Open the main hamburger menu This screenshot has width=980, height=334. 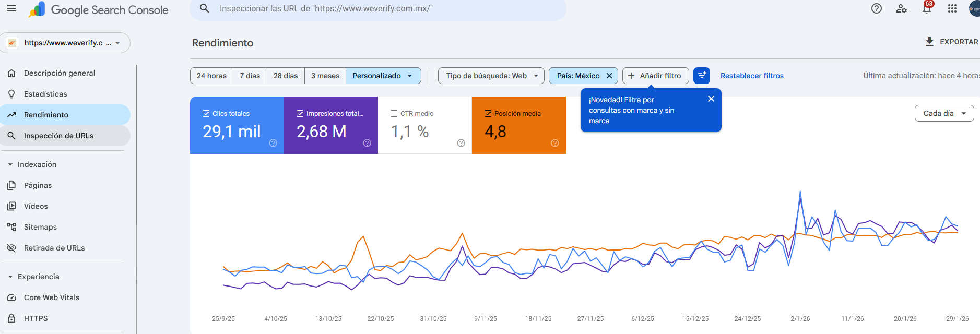click(11, 9)
